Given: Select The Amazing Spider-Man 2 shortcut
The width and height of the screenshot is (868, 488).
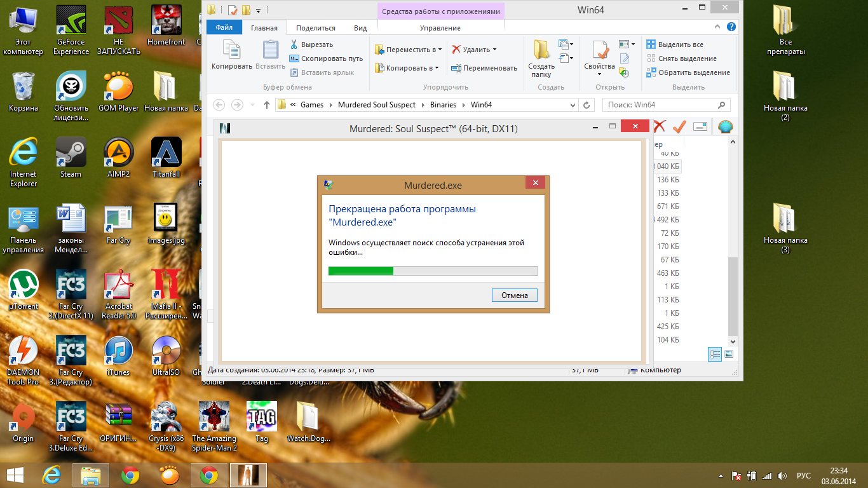Looking at the screenshot, I should [214, 426].
